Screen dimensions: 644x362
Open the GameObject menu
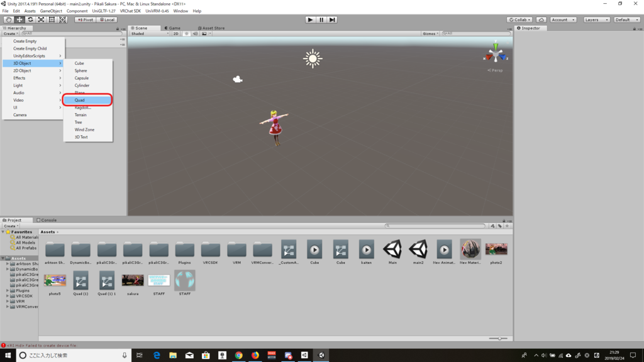pos(51,11)
